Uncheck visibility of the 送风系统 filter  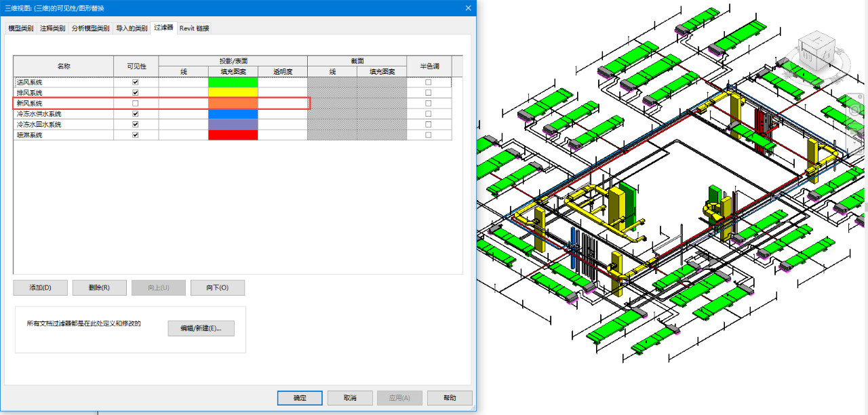[x=136, y=82]
